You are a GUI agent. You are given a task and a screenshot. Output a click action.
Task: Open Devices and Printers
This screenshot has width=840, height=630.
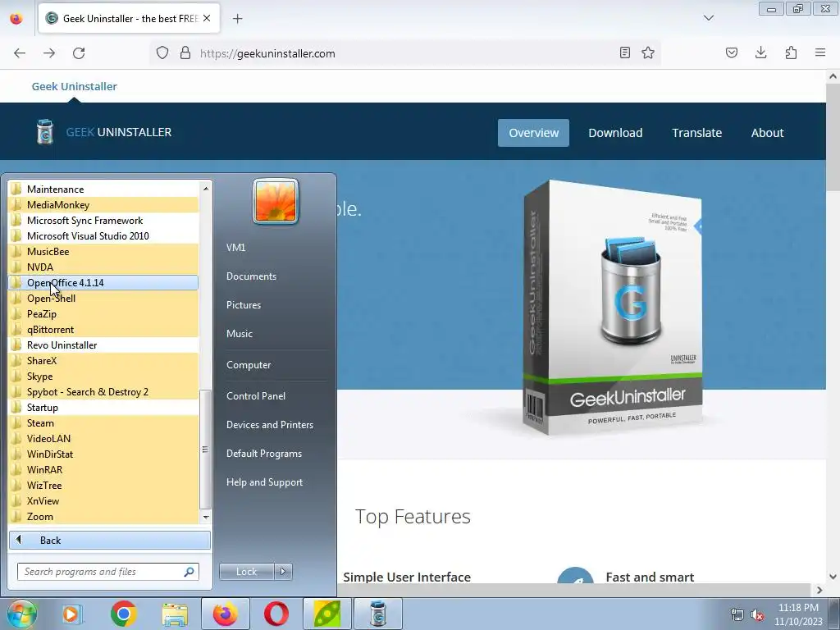269,425
